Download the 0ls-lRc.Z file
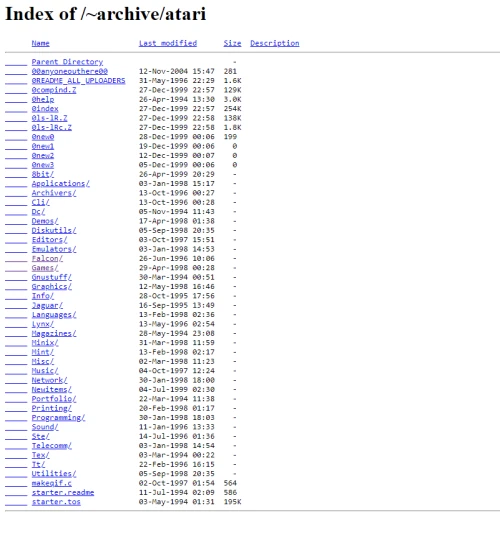The width and height of the screenshot is (500, 556). tap(52, 128)
